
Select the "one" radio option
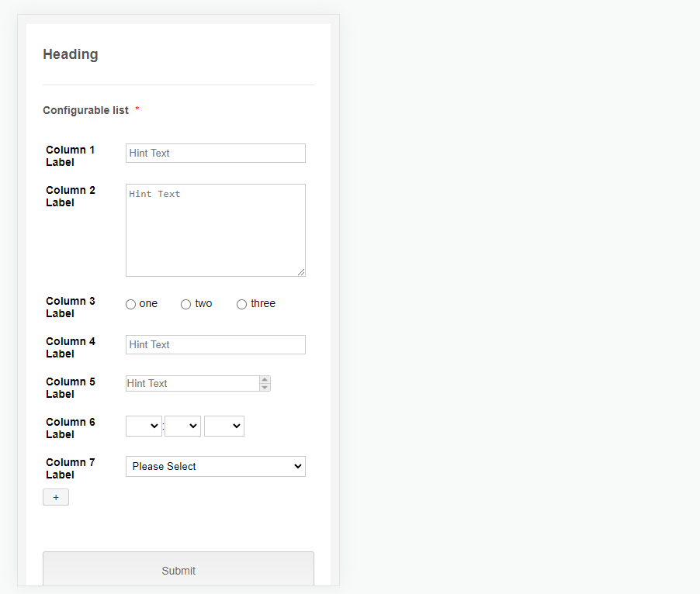pos(130,304)
